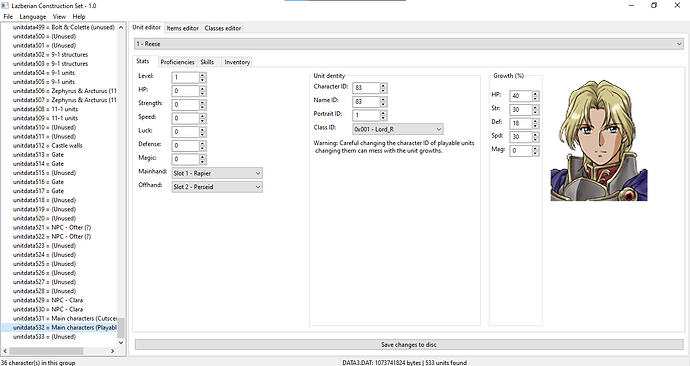
Task: Open the View menu
Action: pos(59,17)
